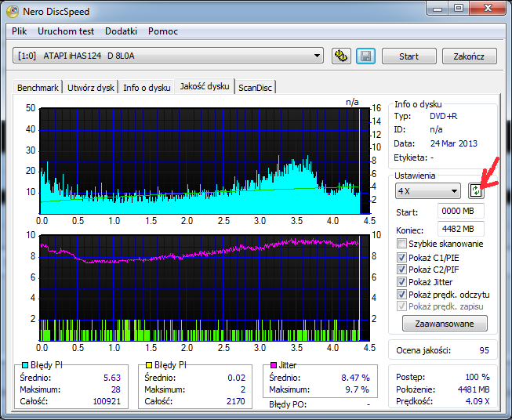Switch to the Utwórz dysk tab
512x420 pixels.
91,88
